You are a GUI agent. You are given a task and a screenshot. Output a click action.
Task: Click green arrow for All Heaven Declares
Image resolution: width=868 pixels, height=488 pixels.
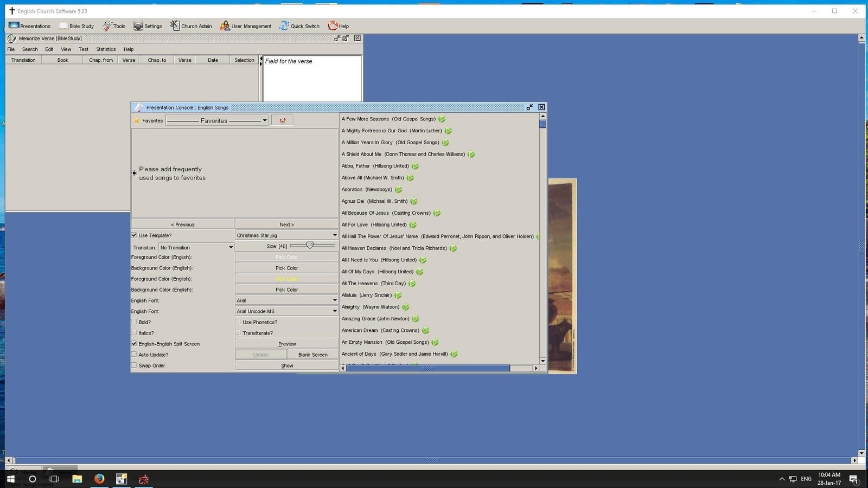(453, 248)
